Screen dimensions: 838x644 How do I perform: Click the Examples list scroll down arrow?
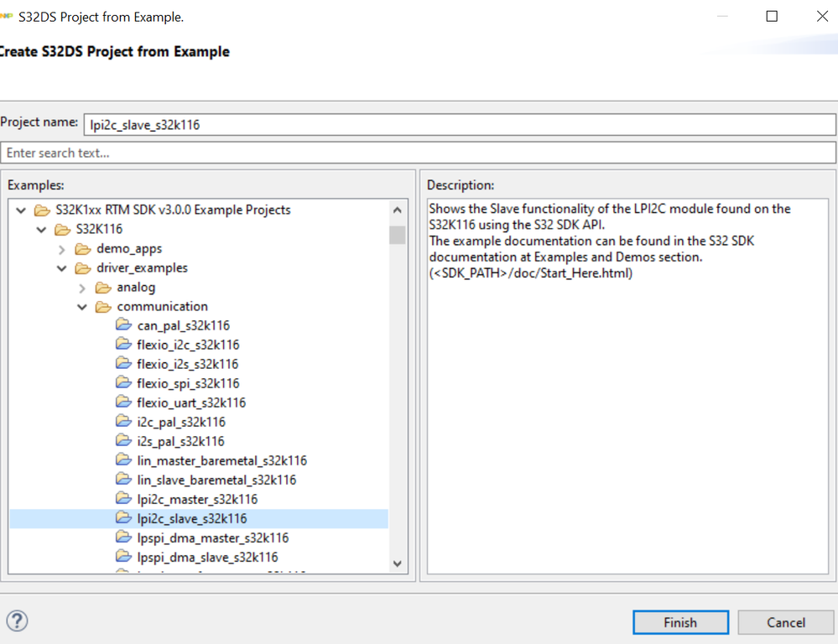click(x=398, y=563)
